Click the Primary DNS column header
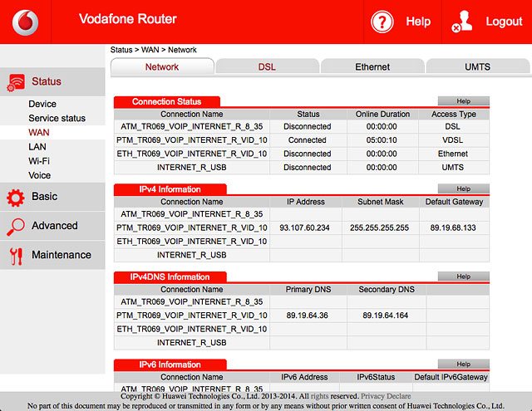The height and width of the screenshot is (411, 532). (308, 289)
